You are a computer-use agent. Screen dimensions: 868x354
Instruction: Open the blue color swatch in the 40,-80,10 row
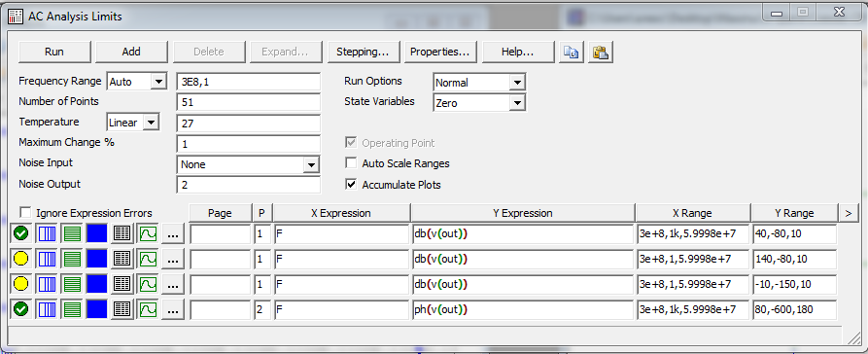(x=97, y=233)
